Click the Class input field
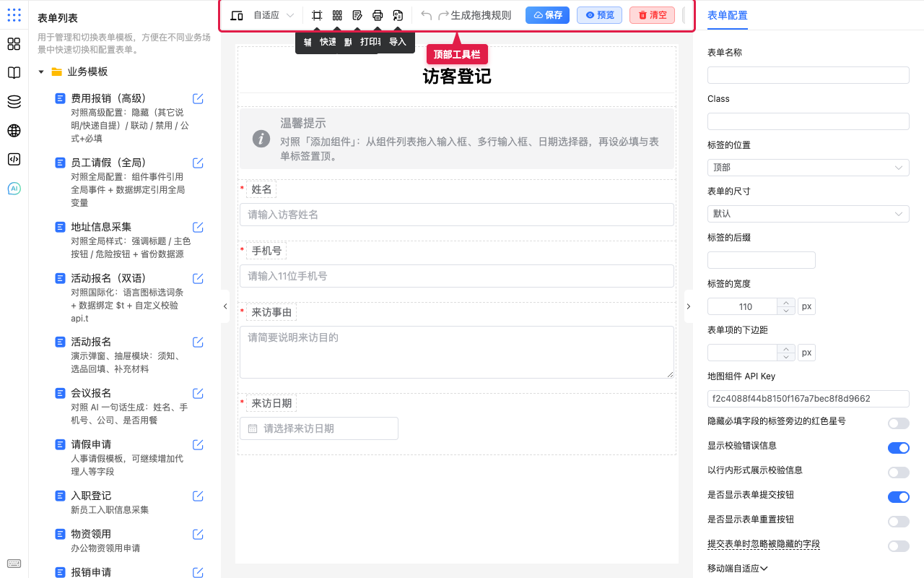The width and height of the screenshot is (924, 578). pos(808,121)
